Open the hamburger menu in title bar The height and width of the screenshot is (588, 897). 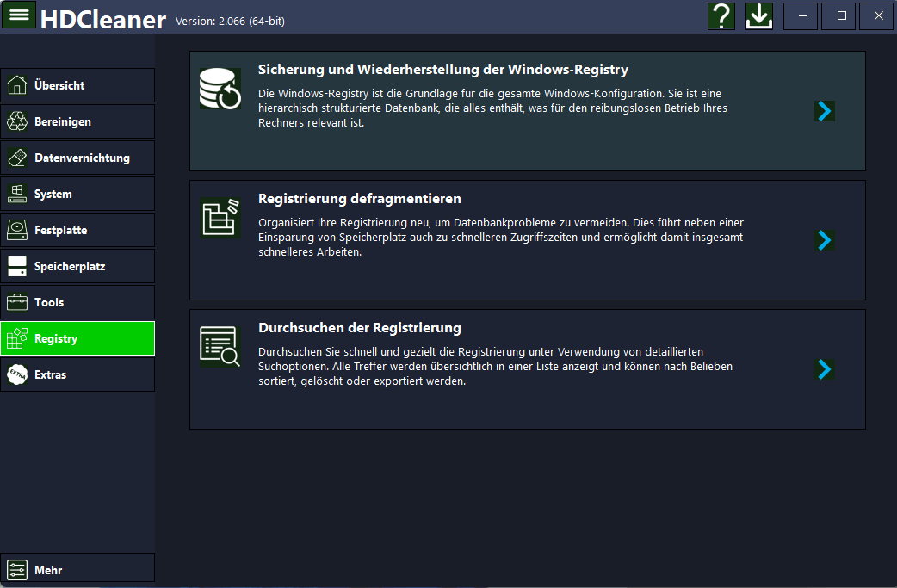click(19, 15)
